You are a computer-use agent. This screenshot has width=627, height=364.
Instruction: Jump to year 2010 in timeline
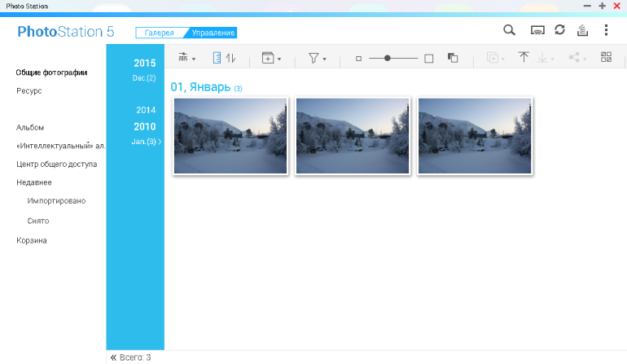pos(145,127)
